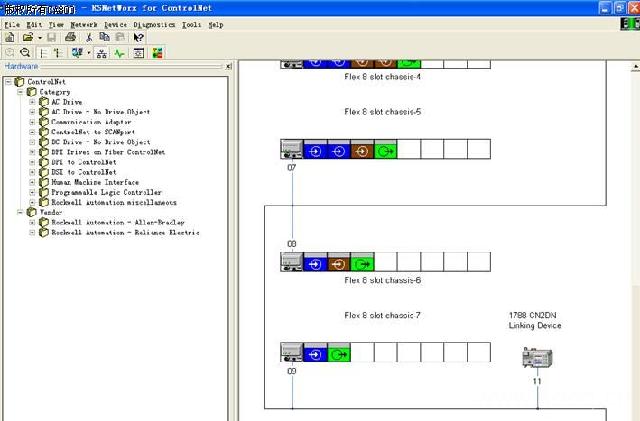Click the Cut scissors icon
The width and height of the screenshot is (640, 421).
89,37
